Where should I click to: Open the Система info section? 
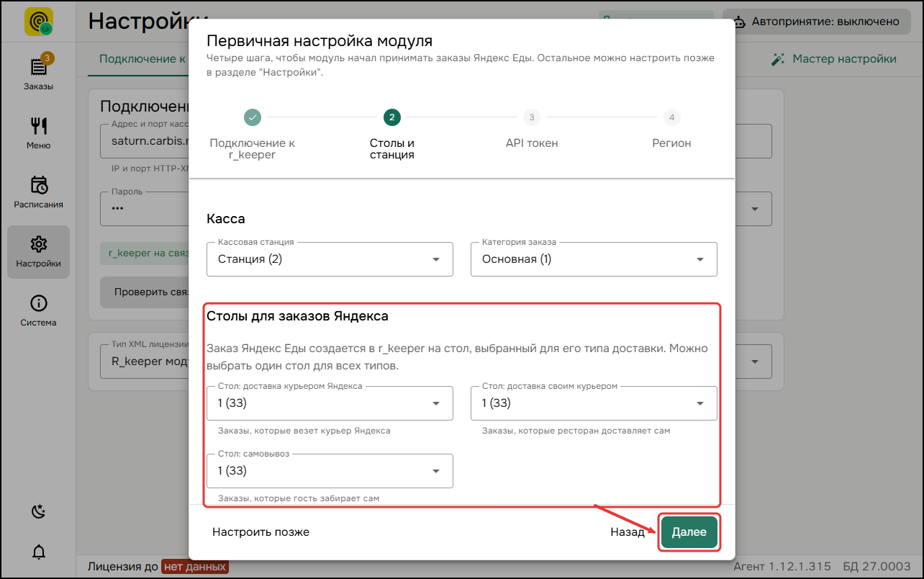pyautogui.click(x=38, y=310)
